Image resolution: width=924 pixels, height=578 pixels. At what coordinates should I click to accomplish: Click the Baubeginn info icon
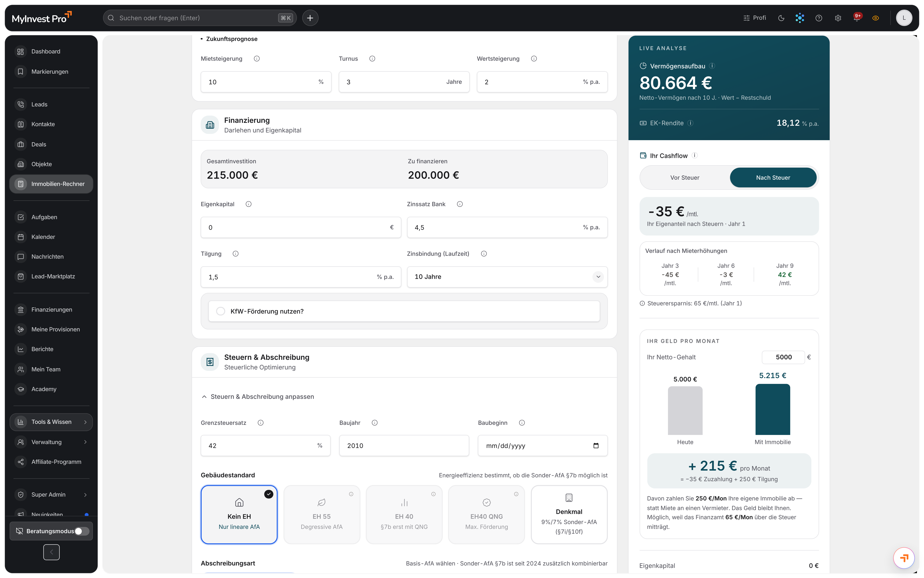[x=522, y=423]
